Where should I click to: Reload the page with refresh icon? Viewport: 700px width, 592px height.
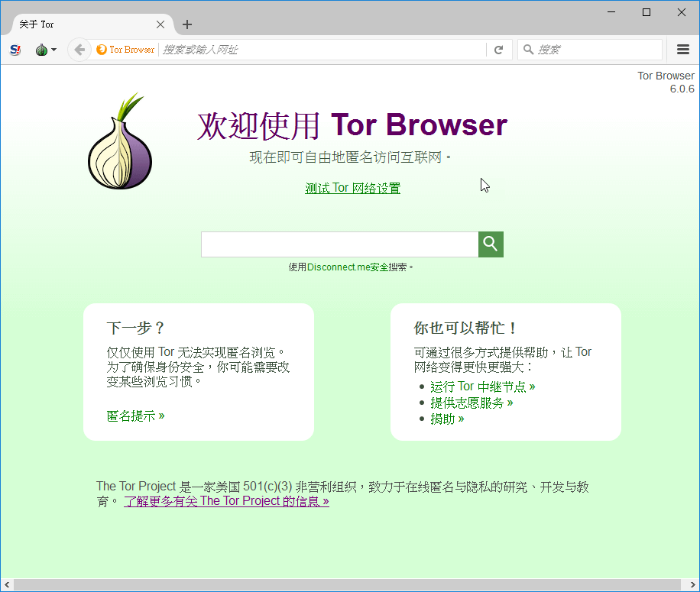498,50
